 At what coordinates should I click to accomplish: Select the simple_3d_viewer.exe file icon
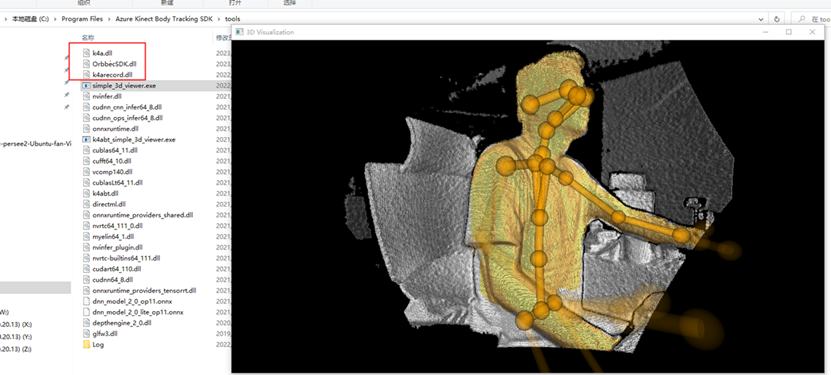87,85
